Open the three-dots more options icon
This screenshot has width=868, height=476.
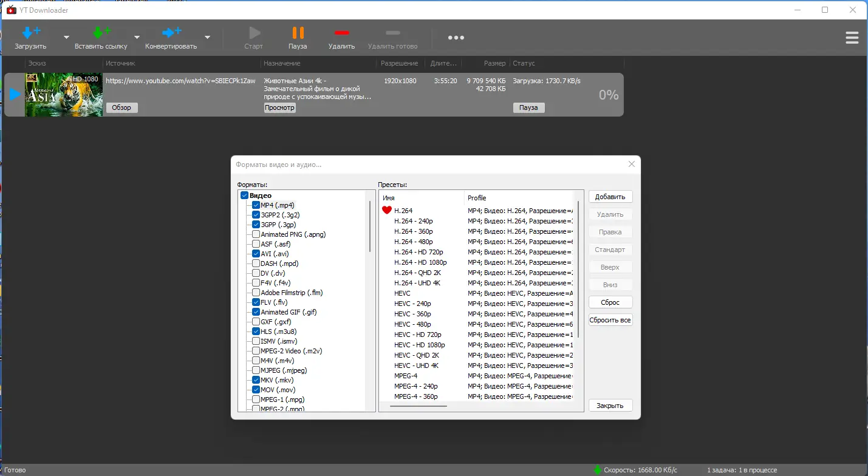pos(456,38)
